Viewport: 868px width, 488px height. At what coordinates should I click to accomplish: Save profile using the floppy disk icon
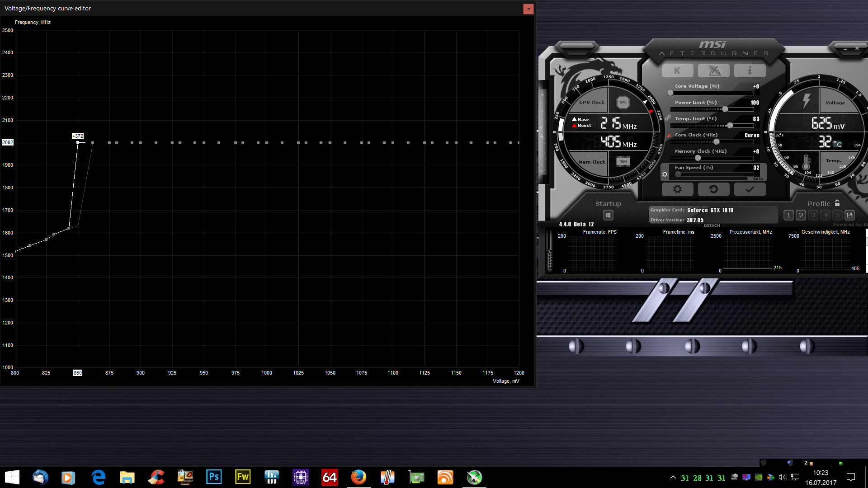pos(849,215)
